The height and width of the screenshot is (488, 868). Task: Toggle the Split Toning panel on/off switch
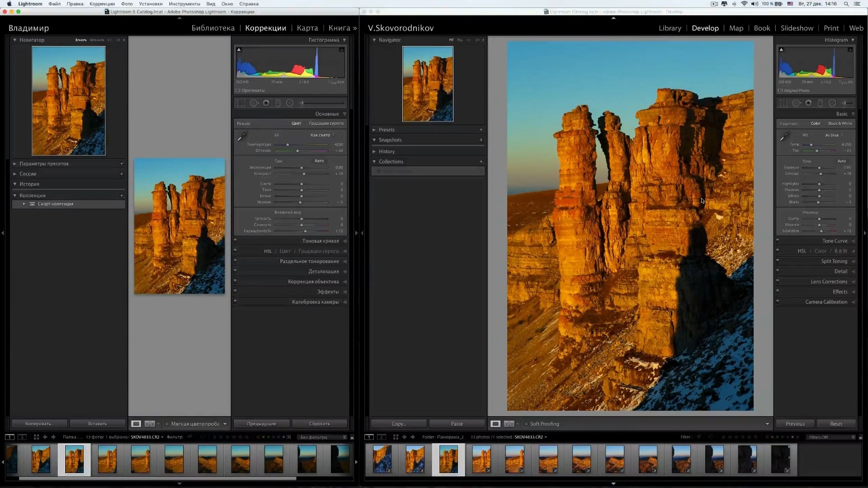[778, 261]
